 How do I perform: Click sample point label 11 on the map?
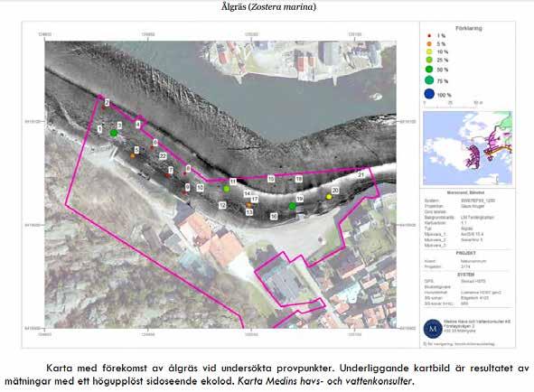[x=233, y=182]
